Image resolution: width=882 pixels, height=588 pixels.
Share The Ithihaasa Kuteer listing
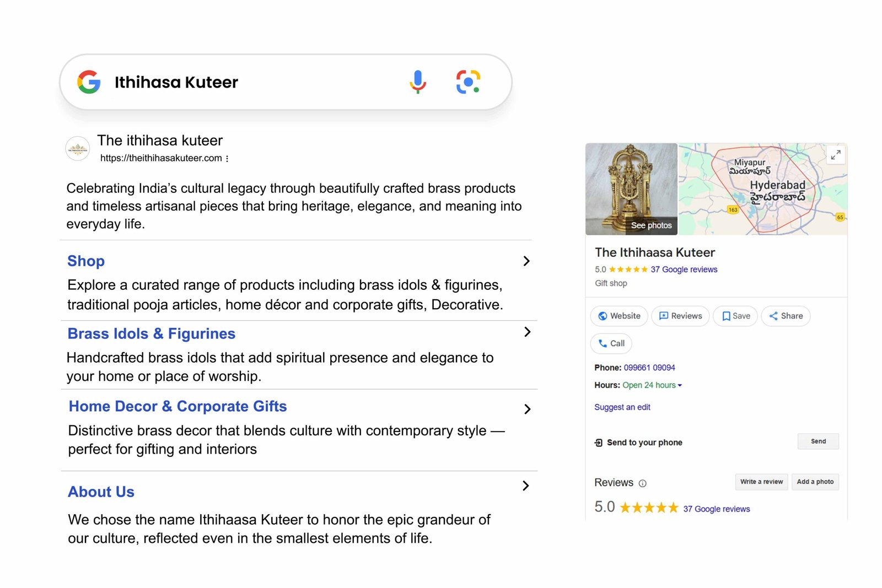coord(786,316)
